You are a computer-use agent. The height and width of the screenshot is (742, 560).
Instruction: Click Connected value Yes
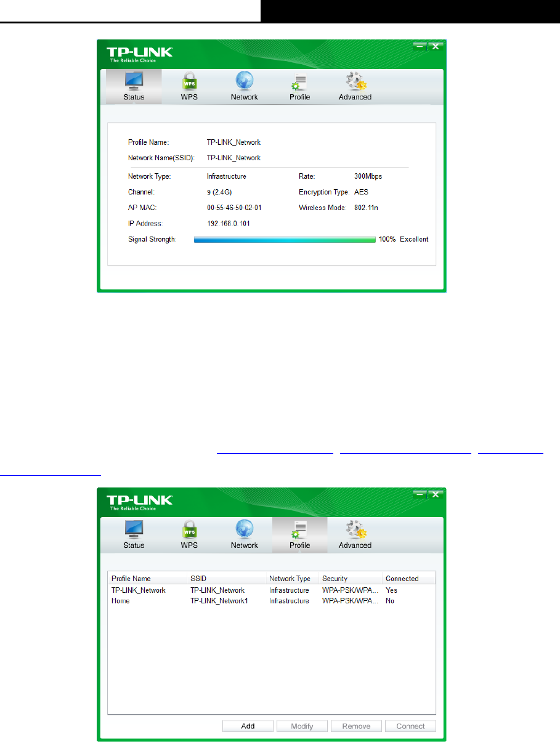coord(391,590)
